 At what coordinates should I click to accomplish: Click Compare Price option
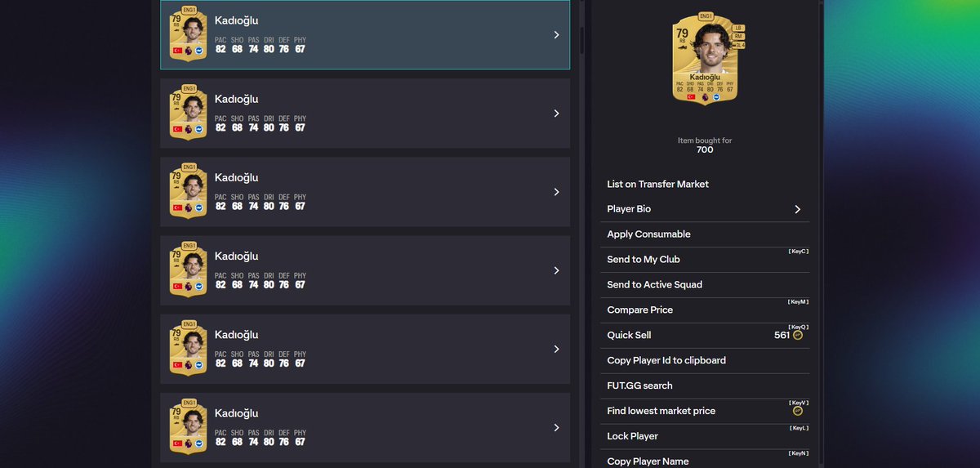(x=704, y=310)
